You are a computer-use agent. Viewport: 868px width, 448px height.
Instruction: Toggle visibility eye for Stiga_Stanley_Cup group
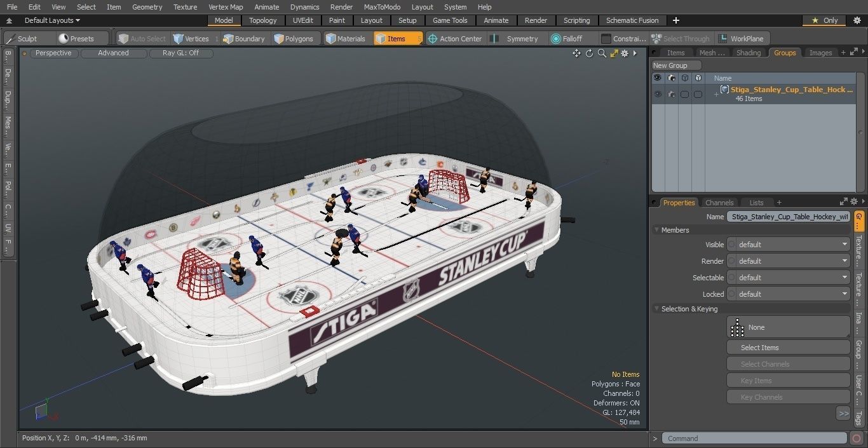click(658, 94)
